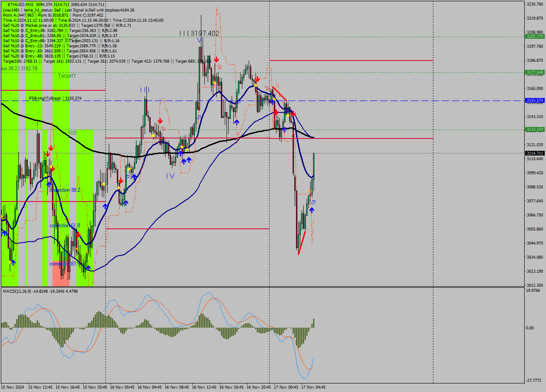Click the 'Point A:3447.963' info line
This screenshot has width=546, height=392.
click(x=53, y=15)
